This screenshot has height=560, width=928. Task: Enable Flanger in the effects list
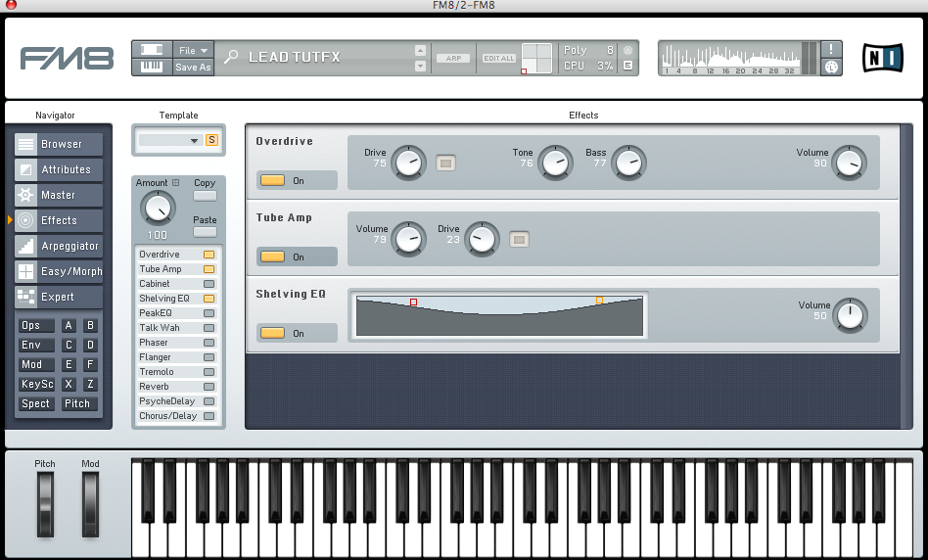click(209, 357)
